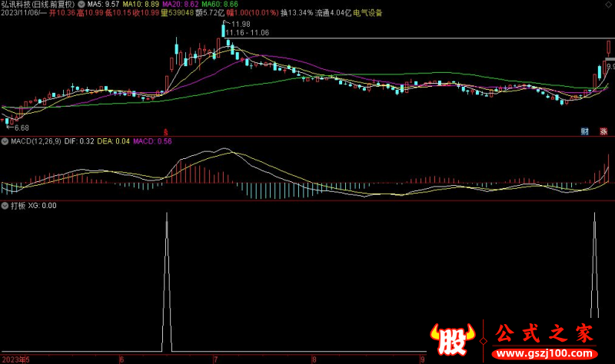Expand the 打板 indicator menu button
Image resolution: width=615 pixels, height=364 pixels.
click(x=5, y=206)
